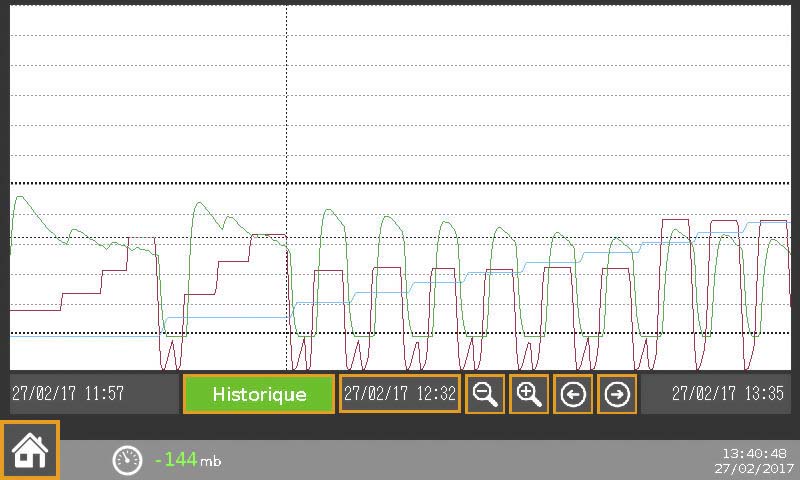Click the pressure gauge icon in status bar

(x=127, y=460)
